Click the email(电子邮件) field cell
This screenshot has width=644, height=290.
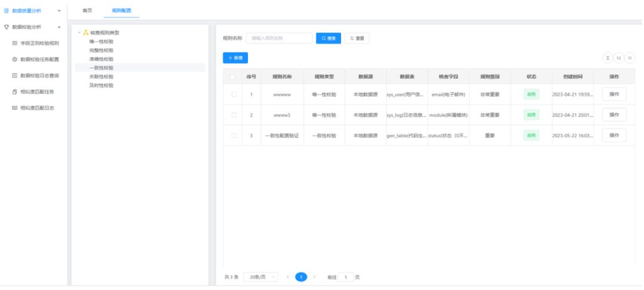click(x=448, y=94)
